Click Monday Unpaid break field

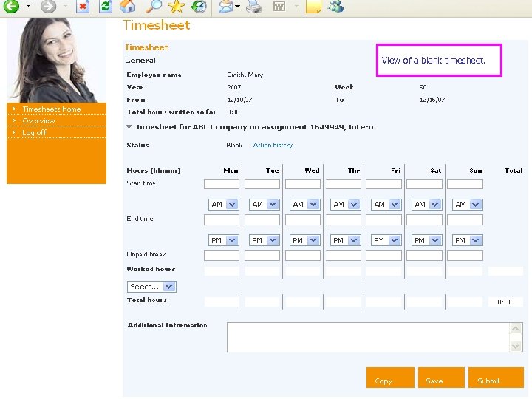(222, 256)
